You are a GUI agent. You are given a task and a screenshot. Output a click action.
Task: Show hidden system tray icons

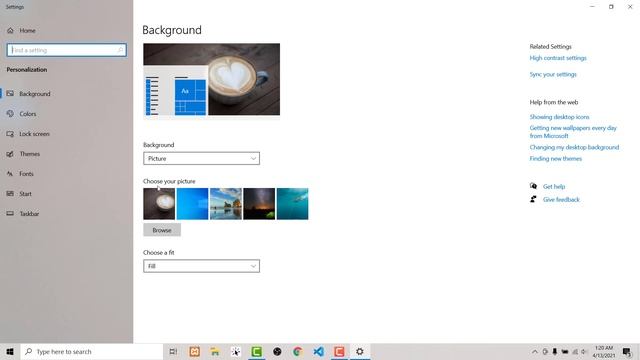[535, 351]
